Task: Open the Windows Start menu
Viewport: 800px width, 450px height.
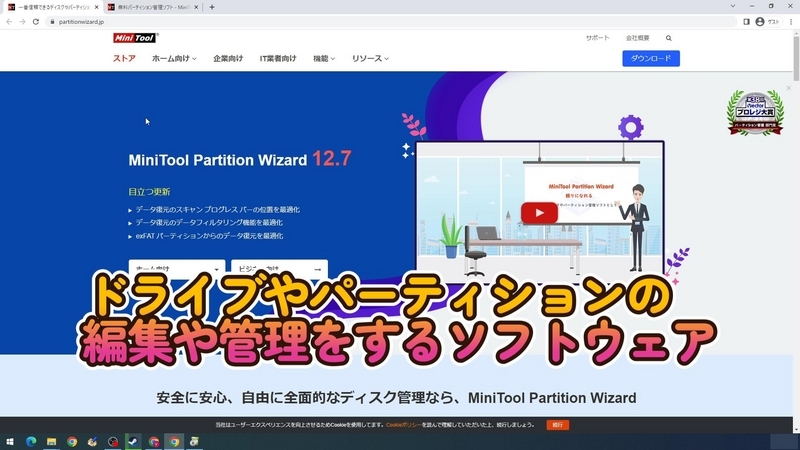Action: pyautogui.click(x=9, y=442)
